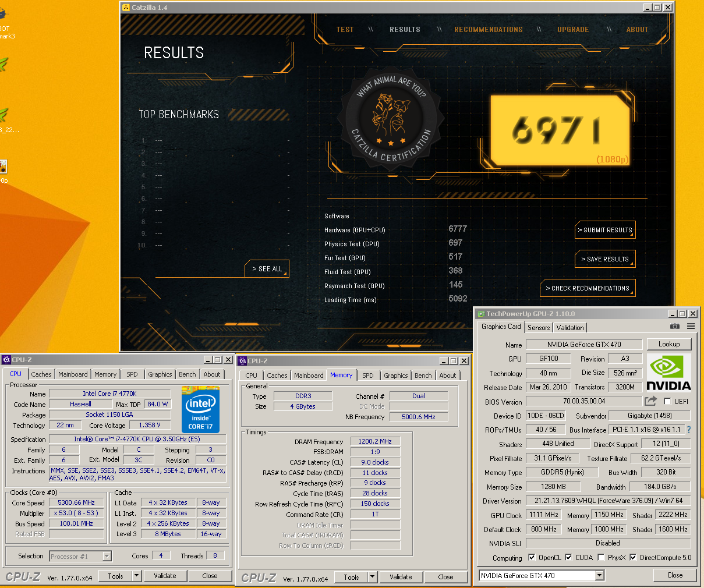Switch to the Sensors tab in GPU-Z
Screen dimensions: 704x588
click(539, 327)
